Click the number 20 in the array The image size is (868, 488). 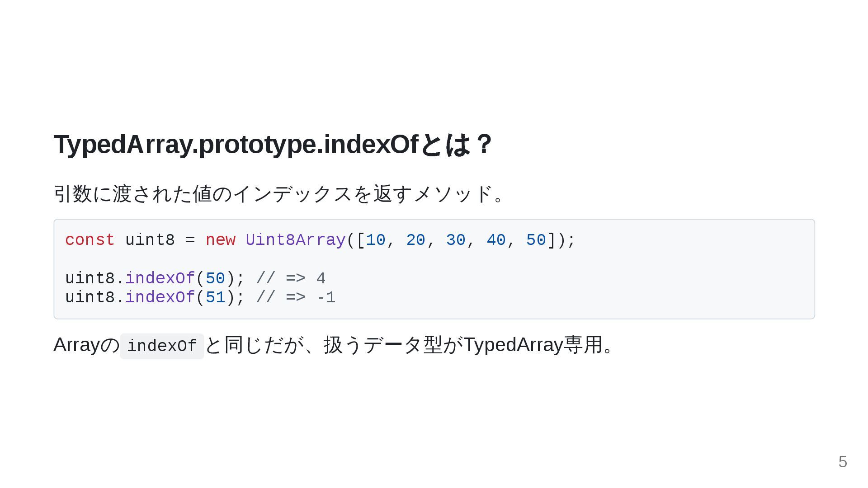coord(415,240)
